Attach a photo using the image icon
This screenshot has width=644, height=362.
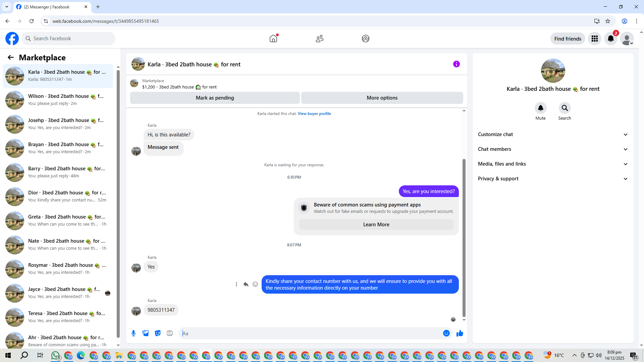click(x=146, y=333)
